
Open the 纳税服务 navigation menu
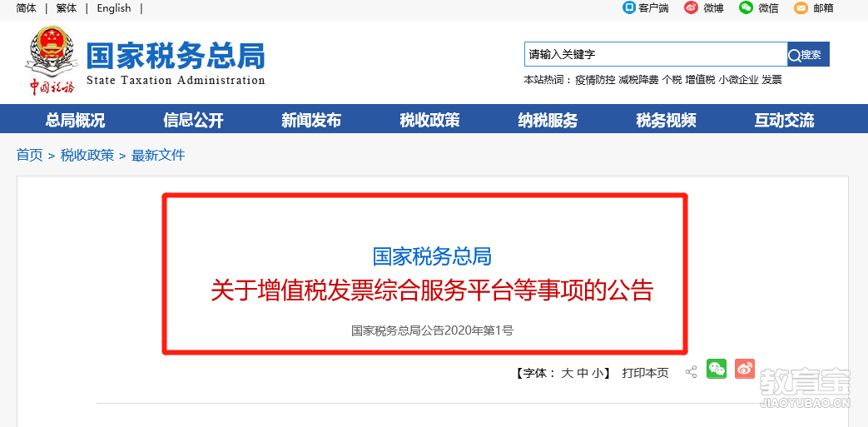coord(548,120)
